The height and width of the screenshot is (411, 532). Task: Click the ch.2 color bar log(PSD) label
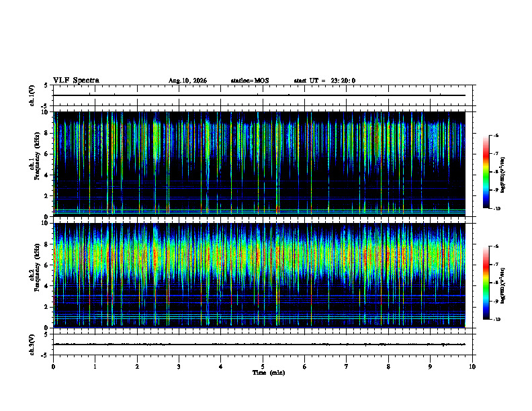(x=503, y=287)
